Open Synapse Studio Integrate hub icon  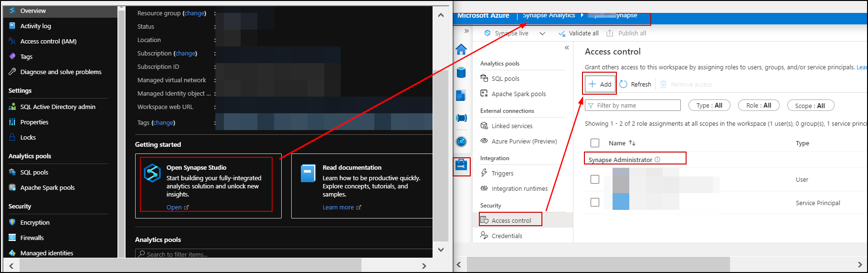click(461, 118)
